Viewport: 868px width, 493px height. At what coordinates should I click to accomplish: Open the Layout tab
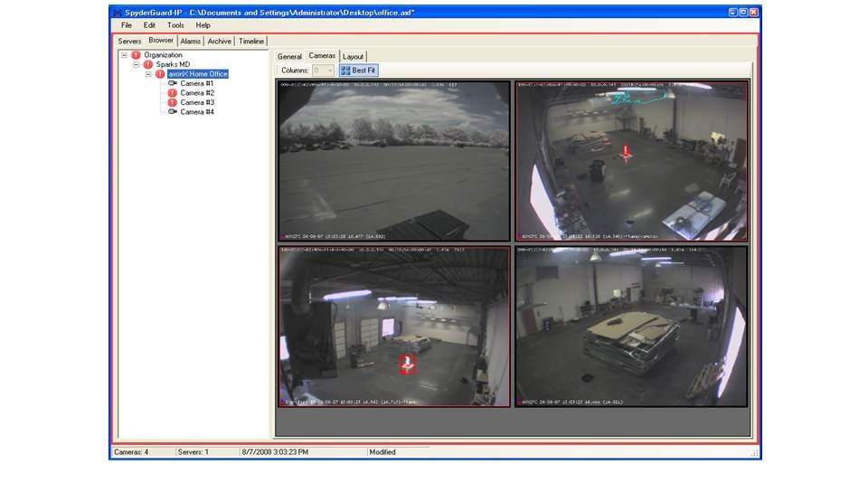(x=353, y=56)
